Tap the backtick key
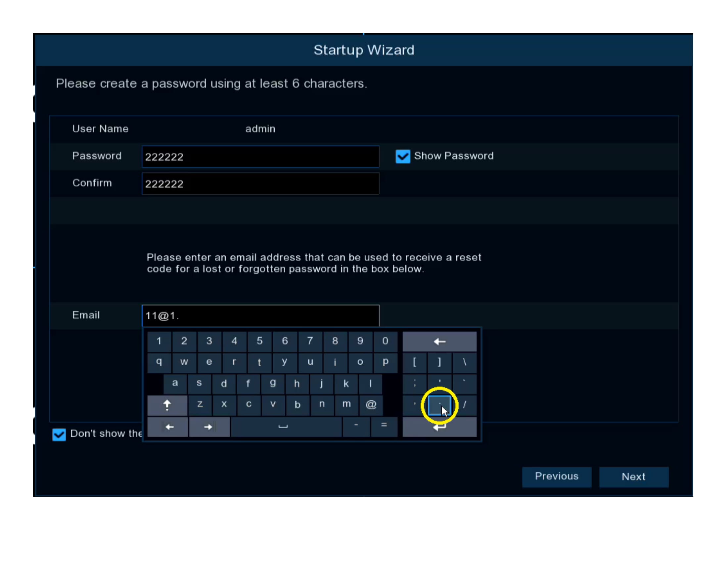Image resolution: width=728 pixels, height=563 pixels. 464,384
